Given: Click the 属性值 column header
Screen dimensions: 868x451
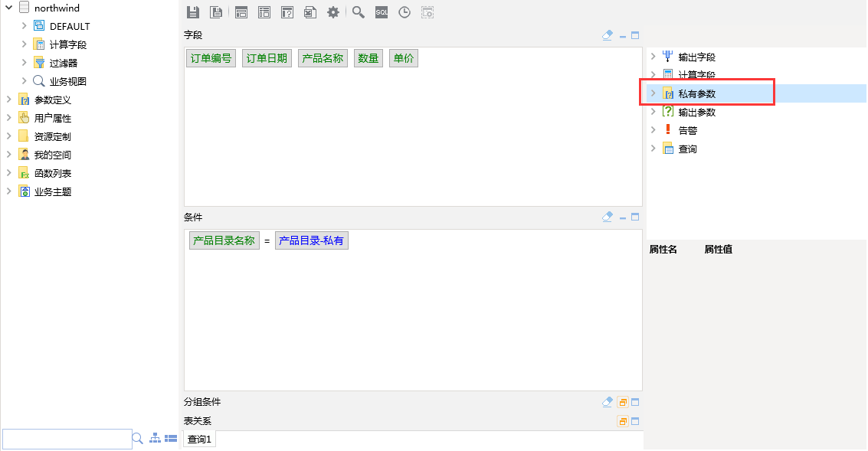Looking at the screenshot, I should tap(719, 250).
